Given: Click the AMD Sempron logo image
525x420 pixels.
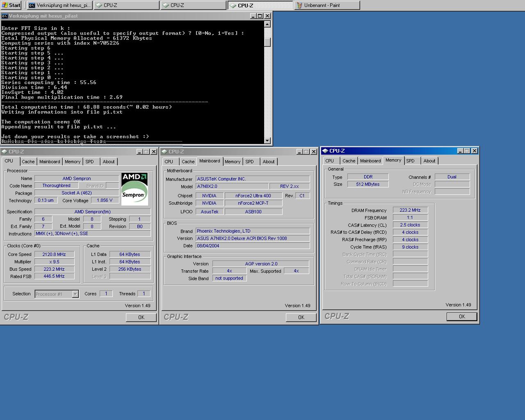Looking at the screenshot, I should click(x=135, y=189).
